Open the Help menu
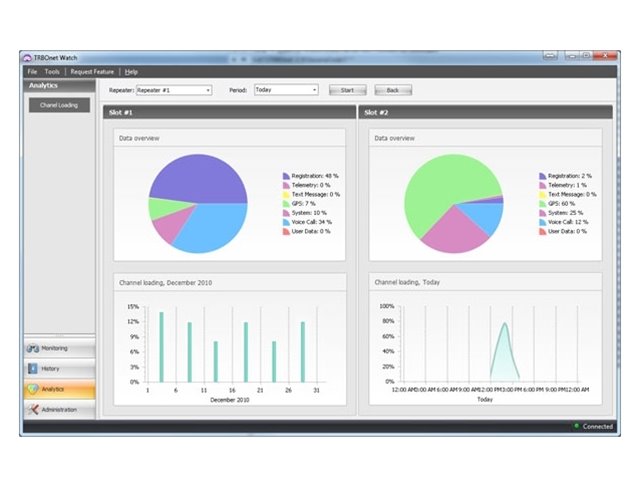The height and width of the screenshot is (488, 640). coord(131,72)
